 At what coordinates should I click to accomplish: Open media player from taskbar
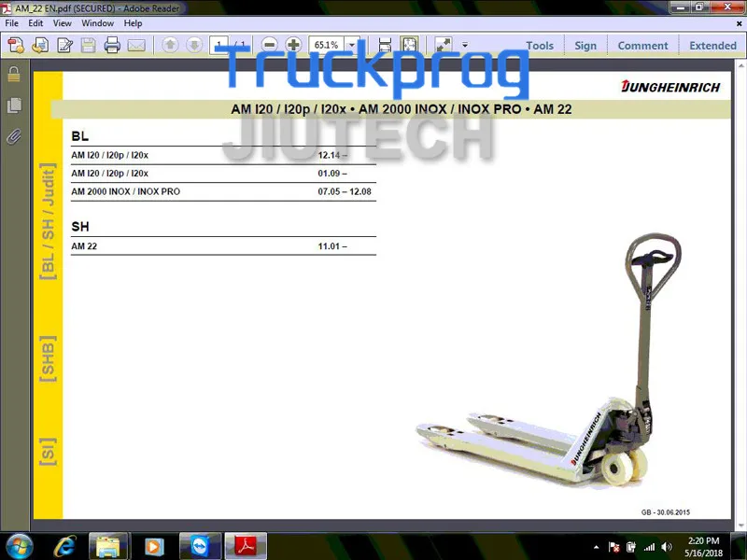pos(153,546)
